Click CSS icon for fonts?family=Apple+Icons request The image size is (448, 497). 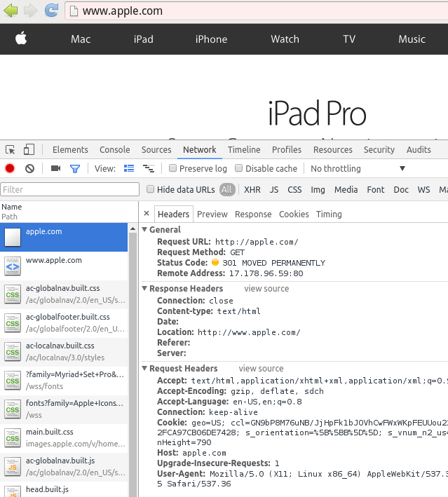click(x=13, y=409)
